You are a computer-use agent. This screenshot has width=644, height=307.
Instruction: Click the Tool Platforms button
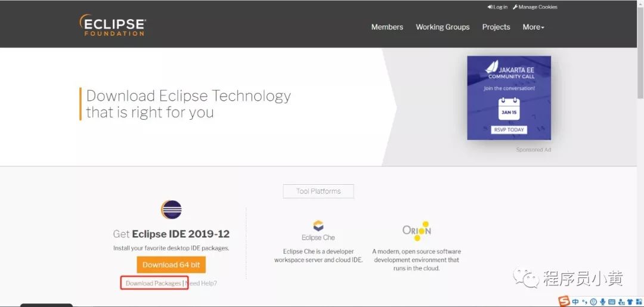318,191
